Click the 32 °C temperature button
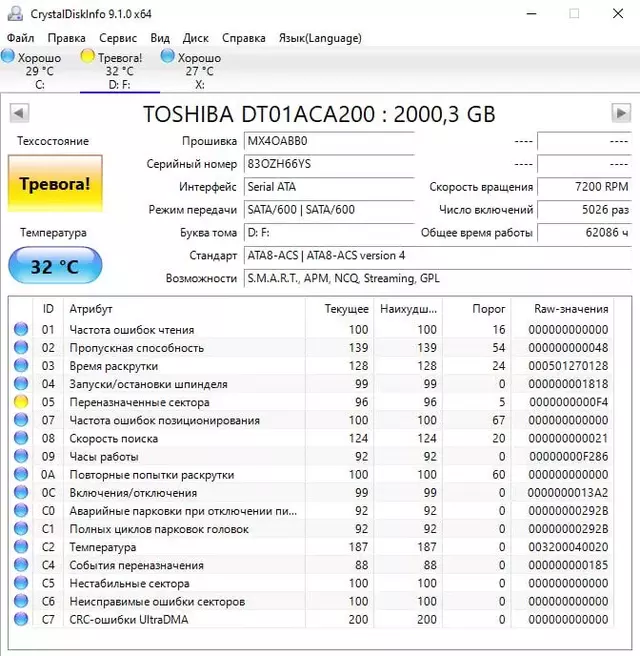 55,266
